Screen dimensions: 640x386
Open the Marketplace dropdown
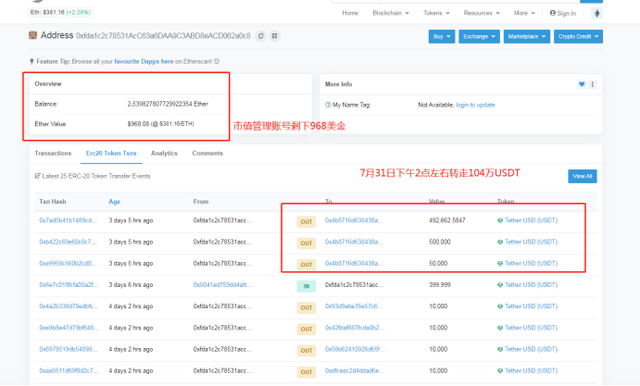(x=527, y=36)
